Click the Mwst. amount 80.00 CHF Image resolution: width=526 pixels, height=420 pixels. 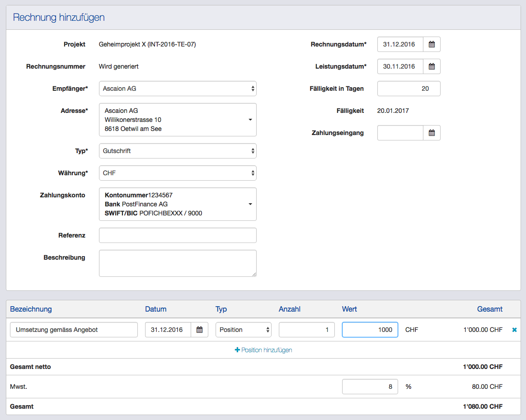click(487, 387)
